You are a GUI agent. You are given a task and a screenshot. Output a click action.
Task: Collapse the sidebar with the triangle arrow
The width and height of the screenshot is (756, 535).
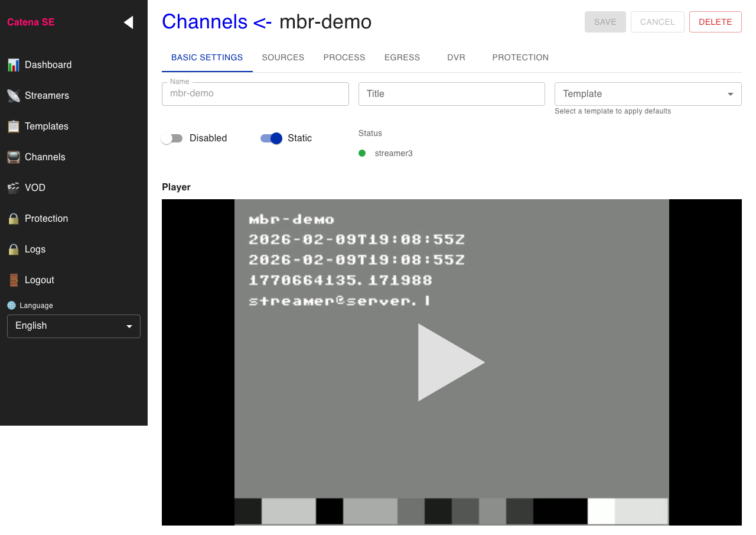click(128, 22)
